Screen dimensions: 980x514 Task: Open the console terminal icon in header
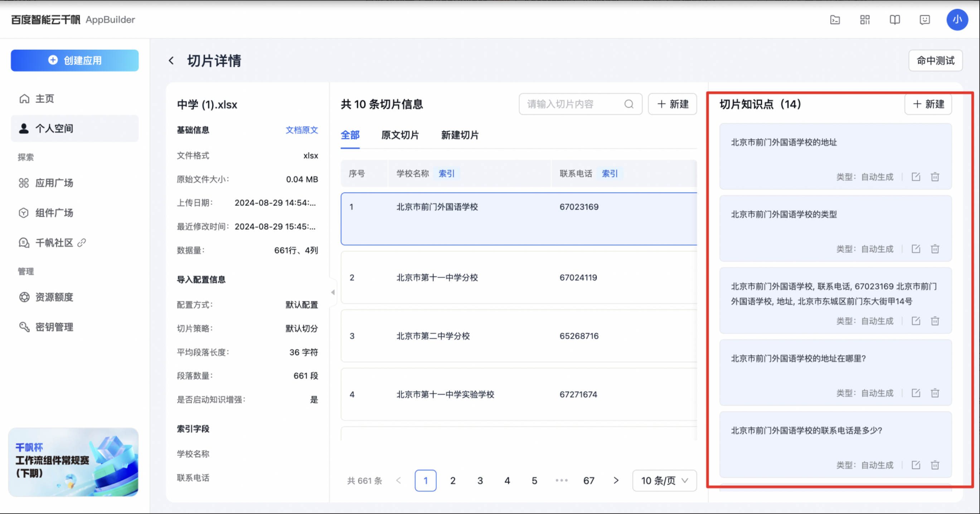point(835,20)
